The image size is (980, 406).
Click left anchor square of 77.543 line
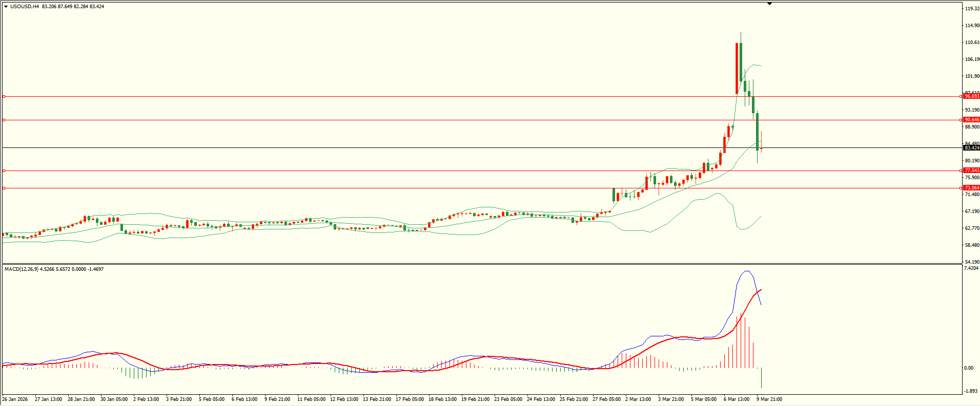point(4,170)
